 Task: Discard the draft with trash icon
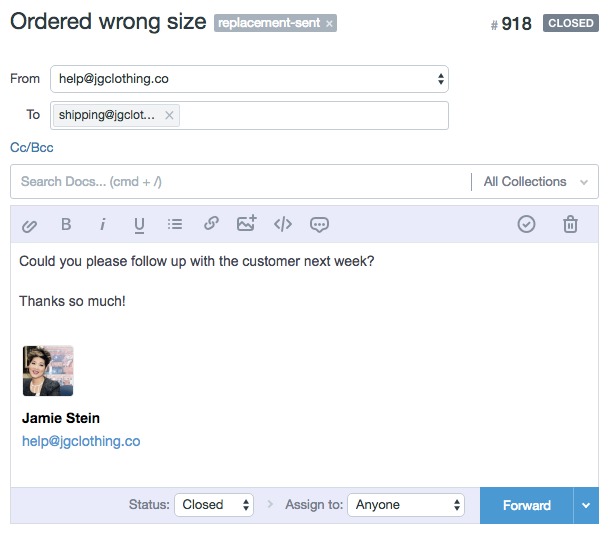570,224
